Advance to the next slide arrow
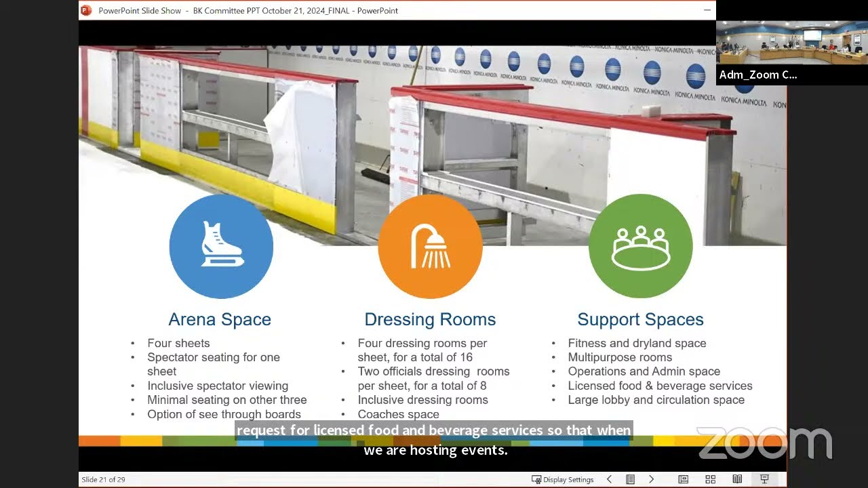 [x=652, y=479]
